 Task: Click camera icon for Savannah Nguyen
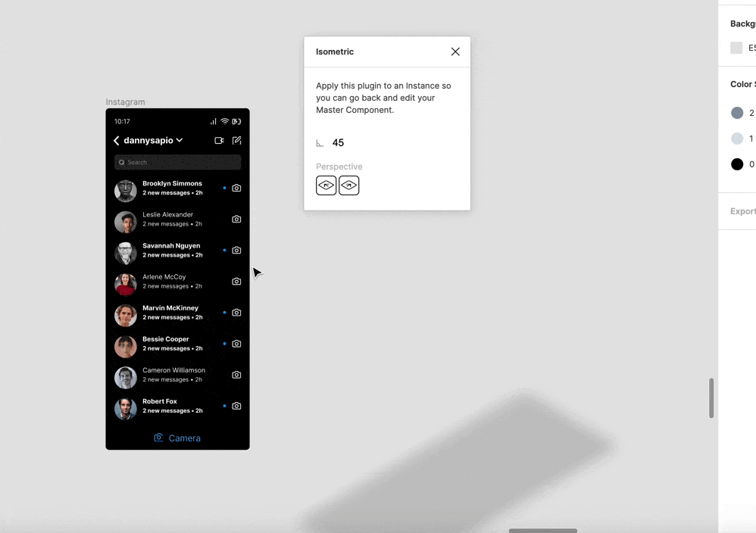tap(236, 250)
